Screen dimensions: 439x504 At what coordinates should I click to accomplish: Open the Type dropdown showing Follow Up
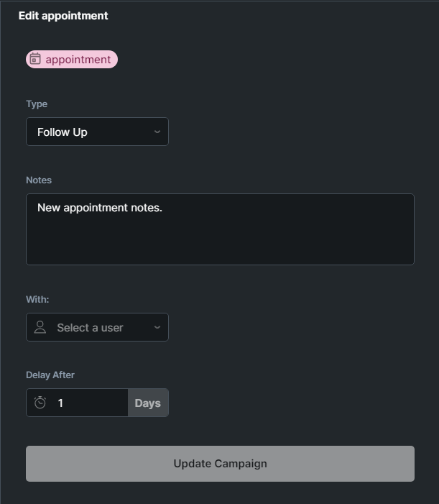(97, 132)
